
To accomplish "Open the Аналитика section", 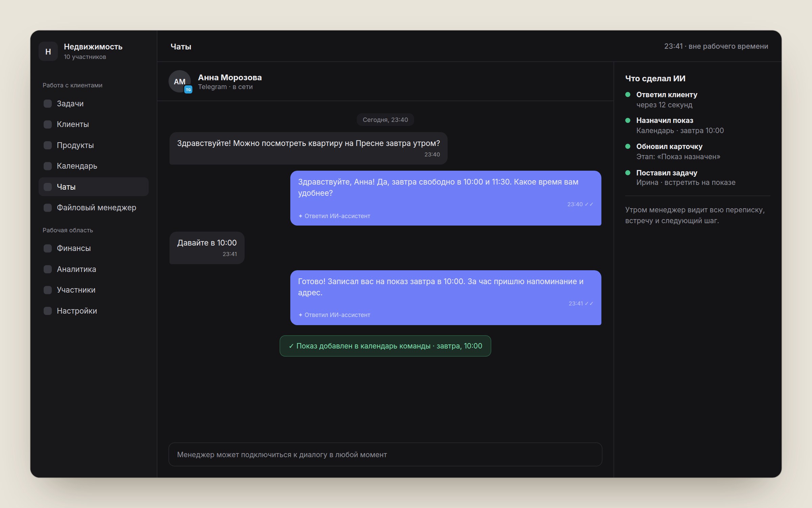I will point(93,269).
